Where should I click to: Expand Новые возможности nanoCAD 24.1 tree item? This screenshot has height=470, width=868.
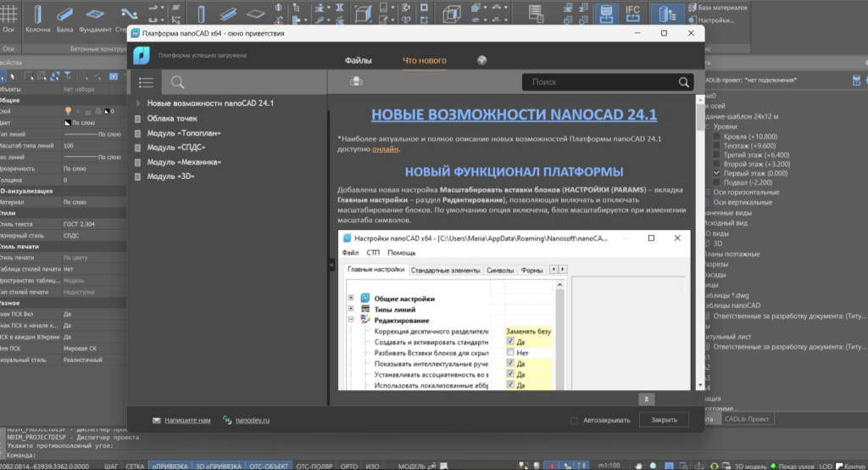pyautogui.click(x=138, y=104)
